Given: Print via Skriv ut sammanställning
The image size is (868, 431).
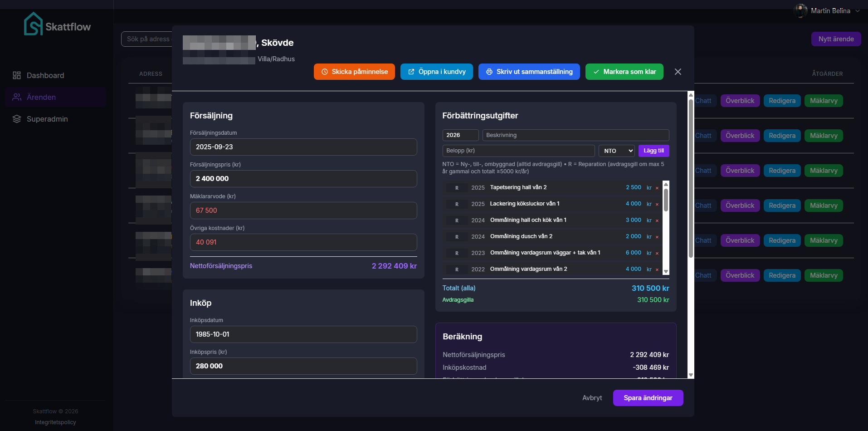Looking at the screenshot, I should click(x=529, y=72).
